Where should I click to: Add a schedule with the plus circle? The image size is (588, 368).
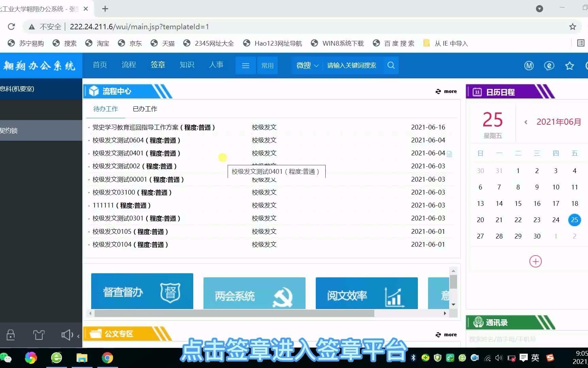[x=536, y=261]
